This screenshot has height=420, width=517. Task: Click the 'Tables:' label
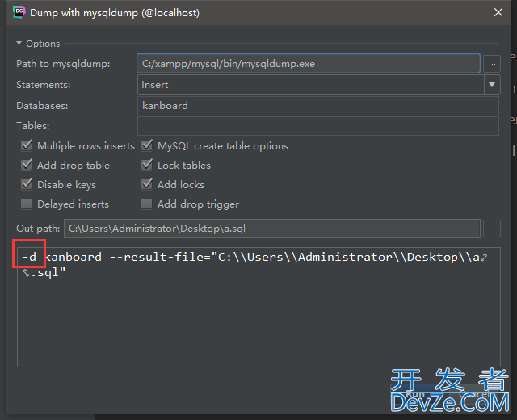(32, 126)
